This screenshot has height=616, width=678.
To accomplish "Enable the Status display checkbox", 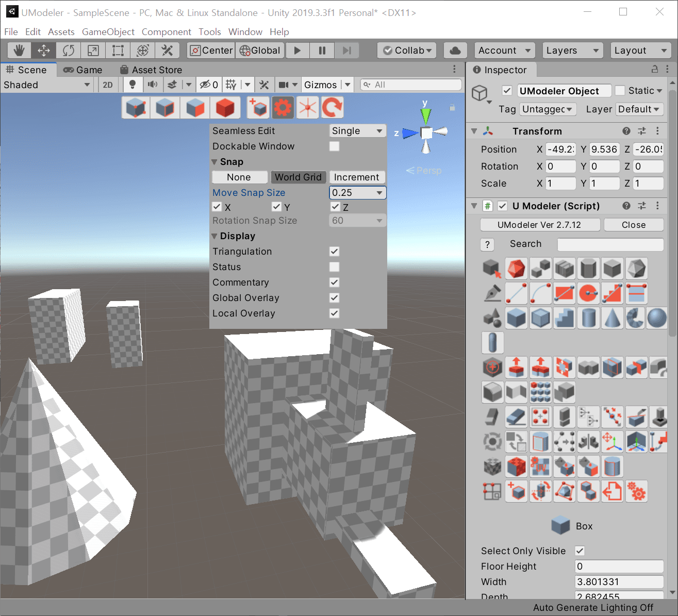I will click(335, 267).
